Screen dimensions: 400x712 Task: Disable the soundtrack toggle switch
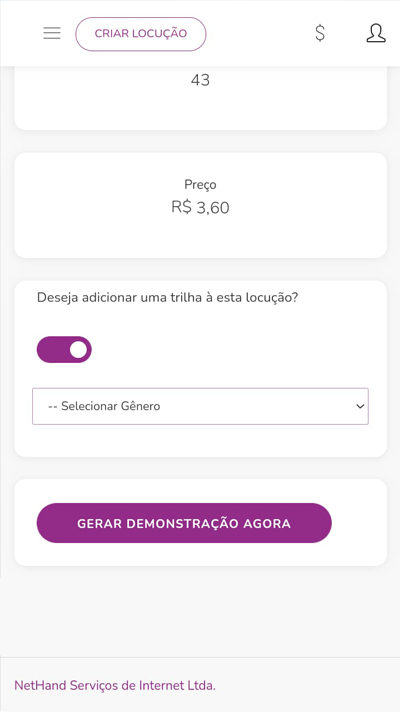pyautogui.click(x=64, y=350)
